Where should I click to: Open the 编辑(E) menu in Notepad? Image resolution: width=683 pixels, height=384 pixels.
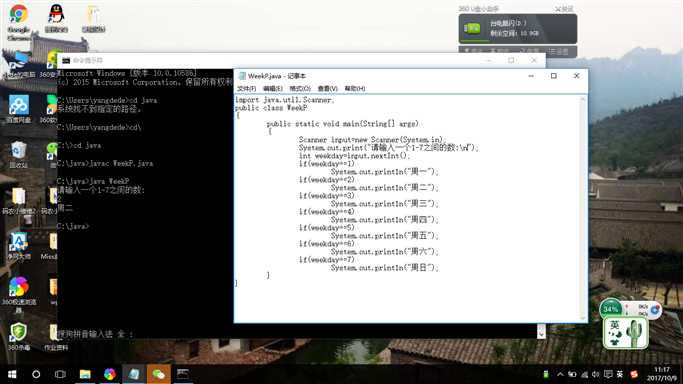tap(273, 88)
